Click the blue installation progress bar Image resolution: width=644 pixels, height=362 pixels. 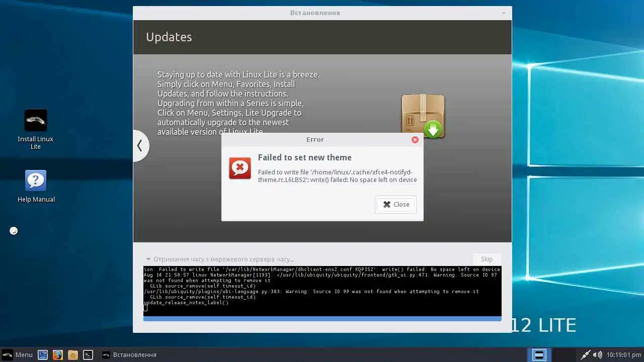[x=323, y=319]
